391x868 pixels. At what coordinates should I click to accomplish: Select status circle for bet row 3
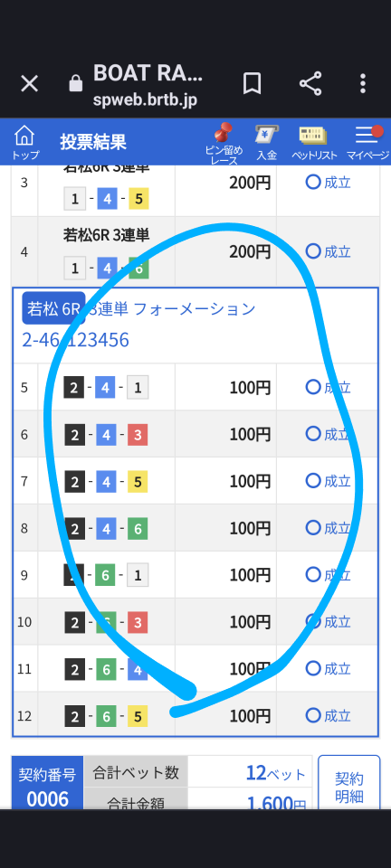click(313, 182)
